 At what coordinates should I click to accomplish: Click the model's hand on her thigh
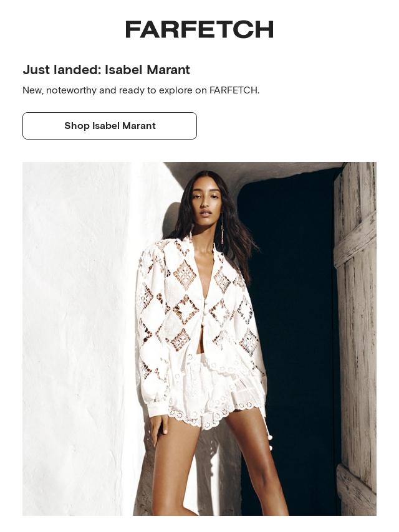pos(159,428)
